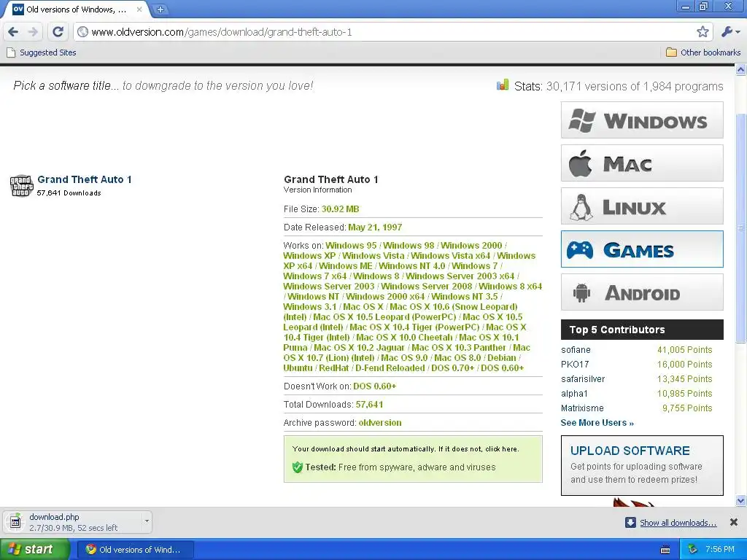Open contributor sofiane's profile
The image size is (747, 560).
(576, 349)
